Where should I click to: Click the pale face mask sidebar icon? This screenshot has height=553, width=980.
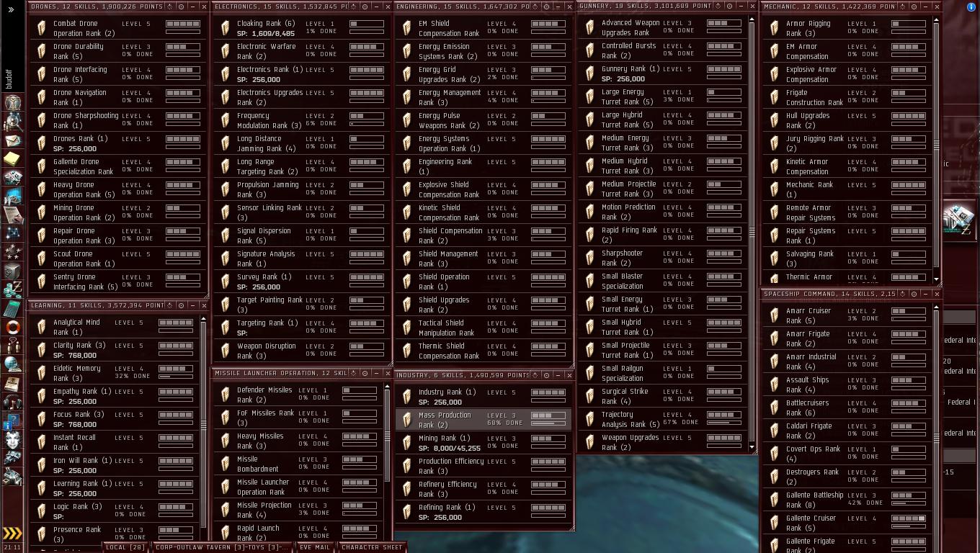point(12,439)
